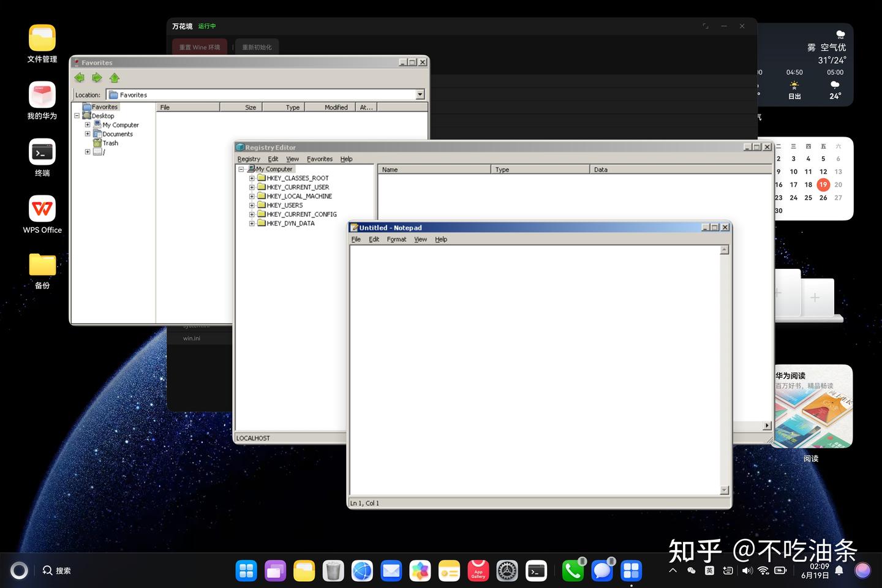
Task: Open File menu in Notepad
Action: (x=356, y=239)
